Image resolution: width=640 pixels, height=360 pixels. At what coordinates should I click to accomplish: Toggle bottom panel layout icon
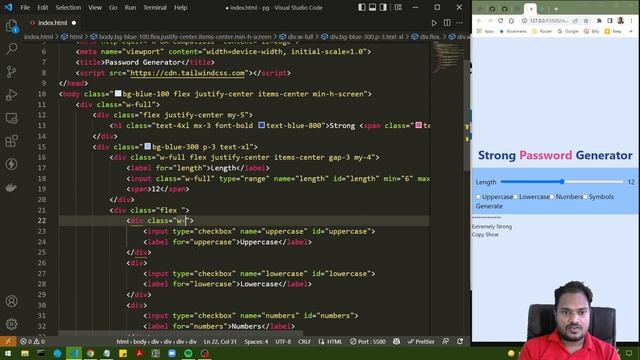(x=372, y=7)
